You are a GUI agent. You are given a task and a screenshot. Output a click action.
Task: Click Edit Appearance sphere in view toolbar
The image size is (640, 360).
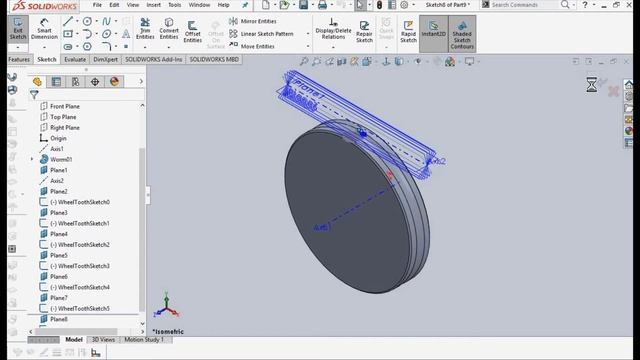450,62
